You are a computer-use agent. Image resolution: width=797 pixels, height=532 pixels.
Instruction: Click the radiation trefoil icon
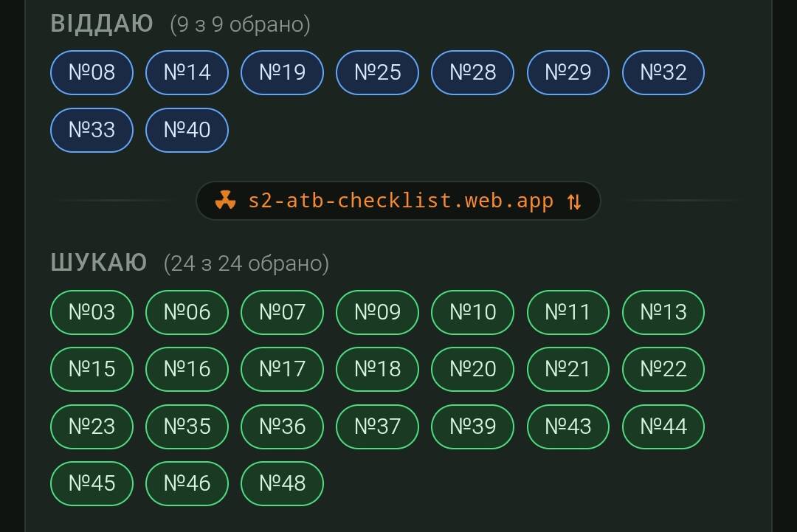tap(225, 201)
